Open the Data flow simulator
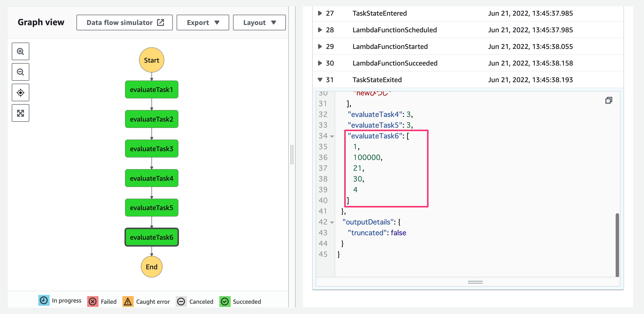 click(125, 22)
